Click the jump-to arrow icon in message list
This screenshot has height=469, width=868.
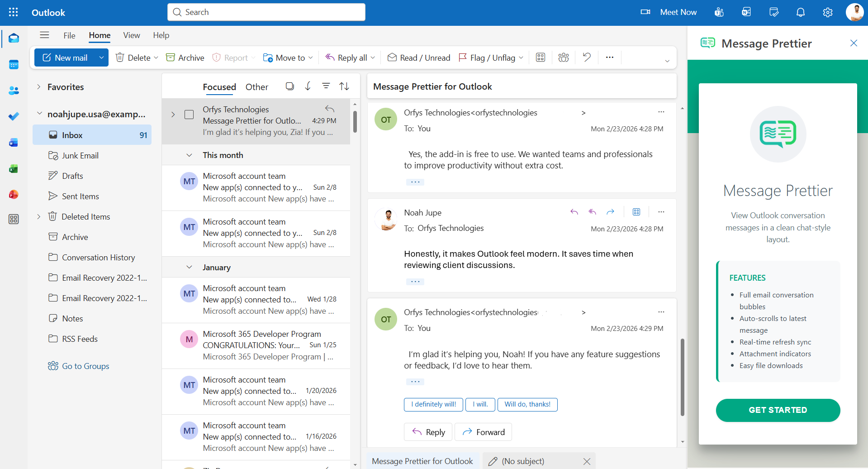coord(308,86)
